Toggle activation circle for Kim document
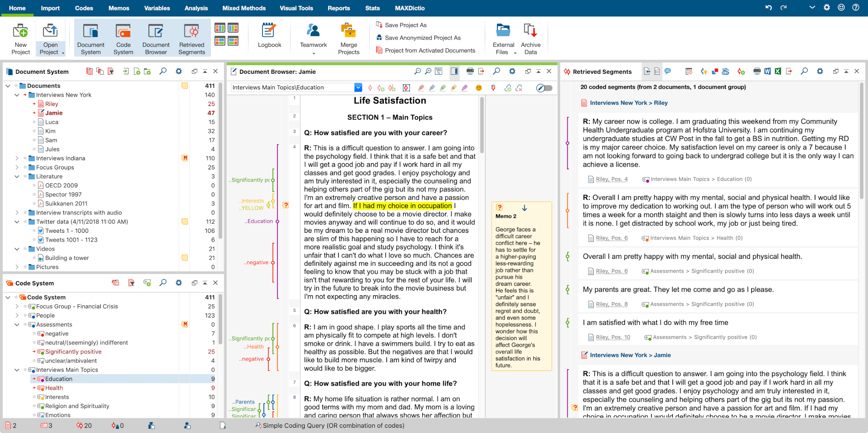 tap(34, 131)
